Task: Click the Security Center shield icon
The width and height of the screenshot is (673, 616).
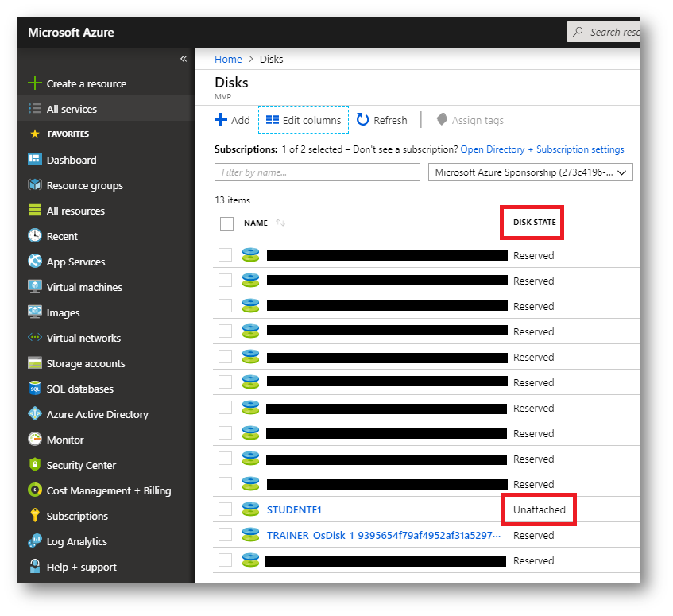Action: coord(34,465)
